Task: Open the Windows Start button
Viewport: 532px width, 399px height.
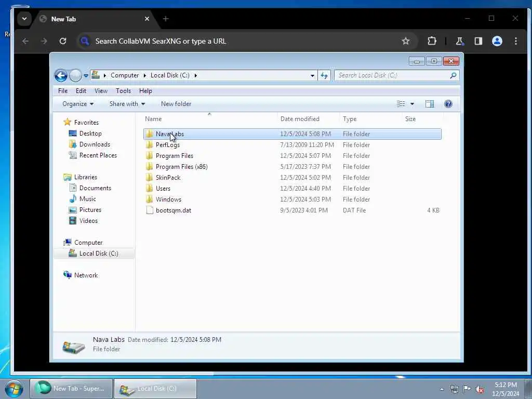Action: tap(14, 389)
